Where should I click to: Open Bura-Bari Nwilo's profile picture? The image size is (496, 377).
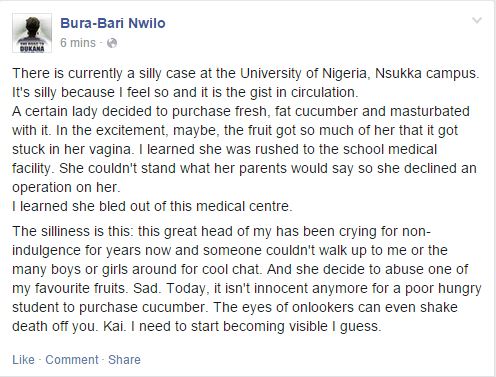point(32,33)
